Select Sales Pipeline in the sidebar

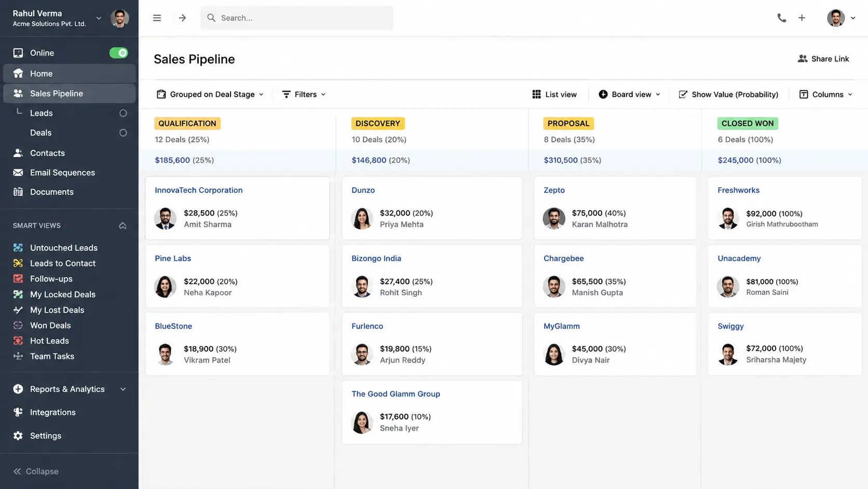tap(69, 94)
